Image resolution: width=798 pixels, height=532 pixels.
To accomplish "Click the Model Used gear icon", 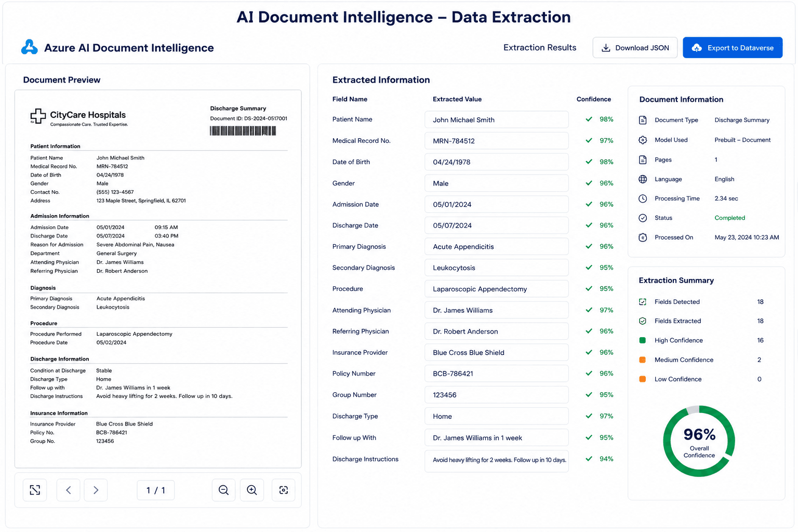I will [x=643, y=140].
